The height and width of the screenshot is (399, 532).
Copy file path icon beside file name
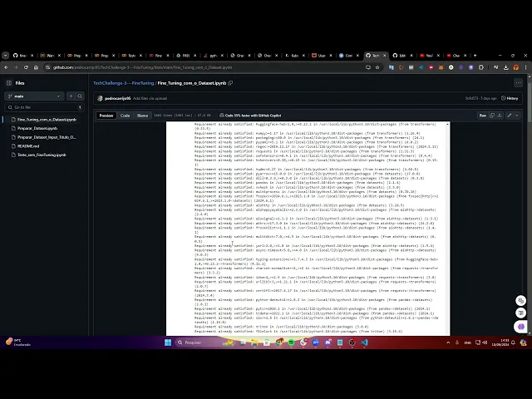pyautogui.click(x=231, y=83)
